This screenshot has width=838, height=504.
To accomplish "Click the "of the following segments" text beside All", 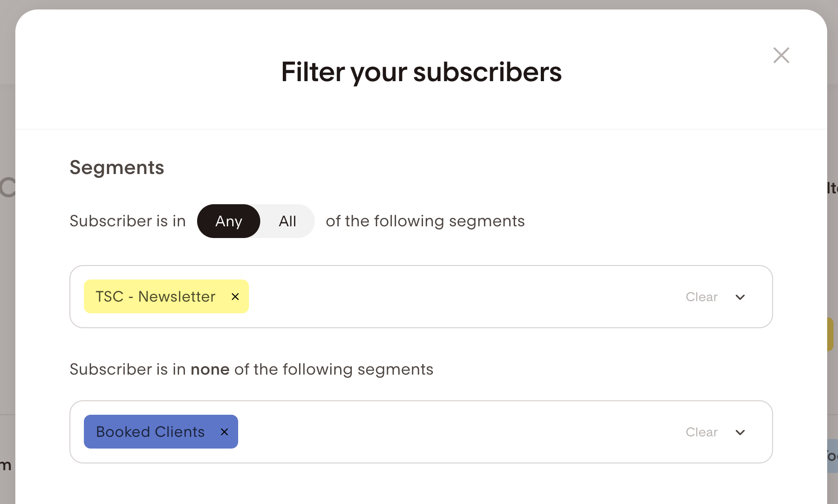I will (425, 221).
